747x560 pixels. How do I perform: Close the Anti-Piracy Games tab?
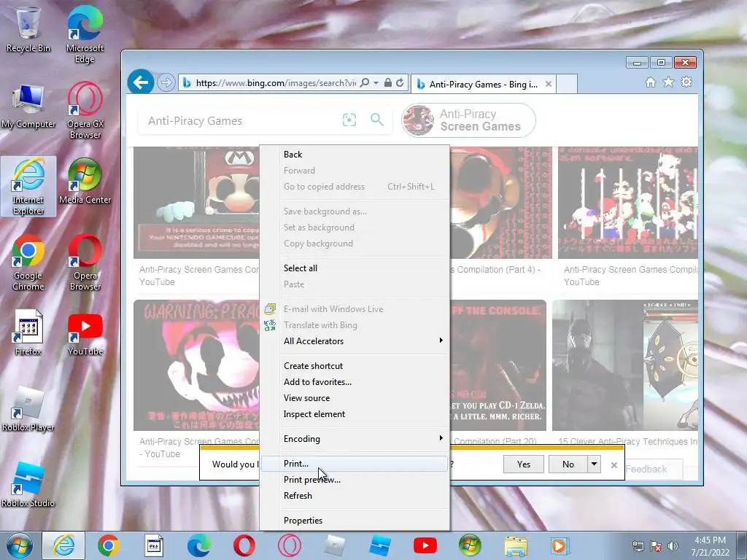click(x=549, y=84)
